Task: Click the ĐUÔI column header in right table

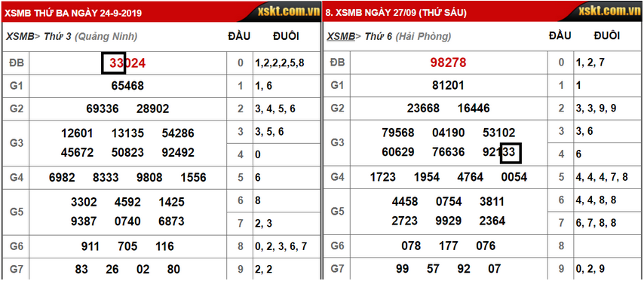Action: [x=606, y=35]
